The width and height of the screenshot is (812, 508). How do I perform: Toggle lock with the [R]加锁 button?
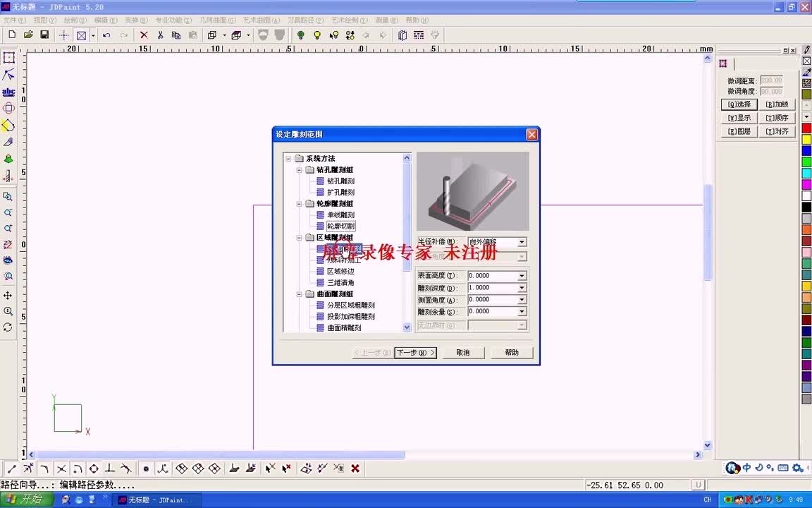coord(778,104)
